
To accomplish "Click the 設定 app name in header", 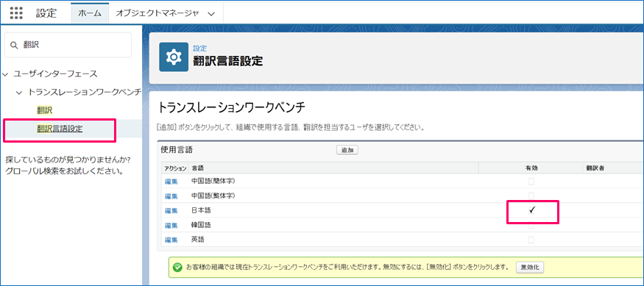I will point(46,13).
